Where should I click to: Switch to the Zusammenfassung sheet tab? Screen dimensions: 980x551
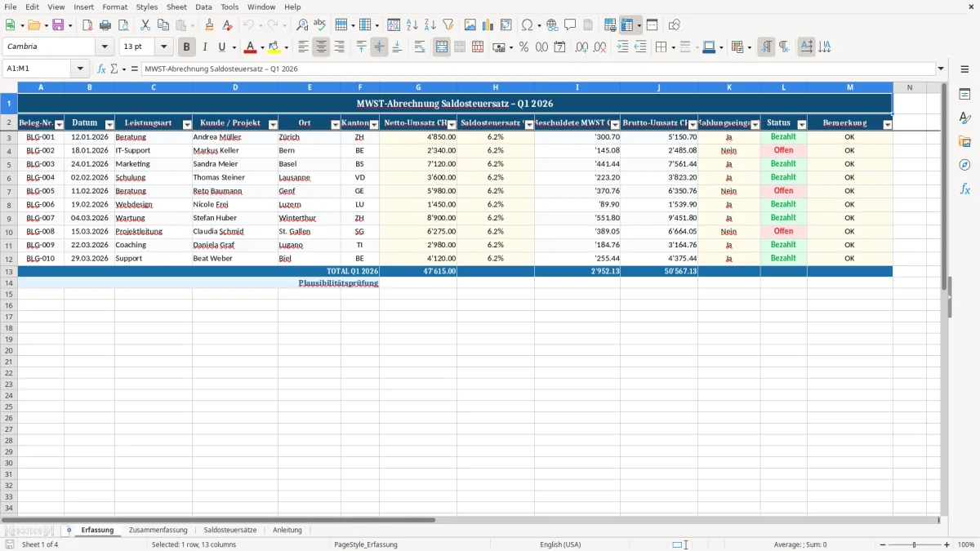click(x=158, y=530)
